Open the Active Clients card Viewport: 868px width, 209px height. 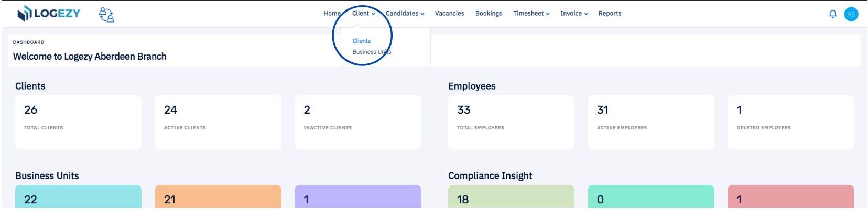(x=218, y=122)
